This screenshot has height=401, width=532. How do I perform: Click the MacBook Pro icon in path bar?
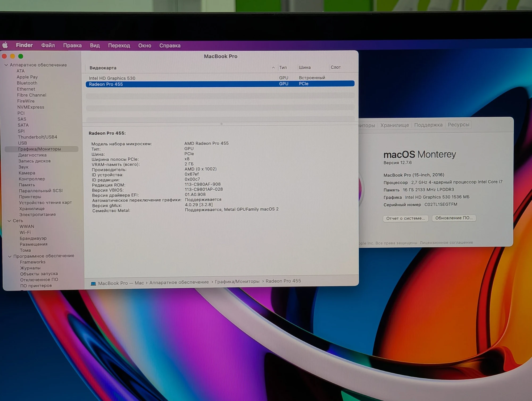coord(93,284)
